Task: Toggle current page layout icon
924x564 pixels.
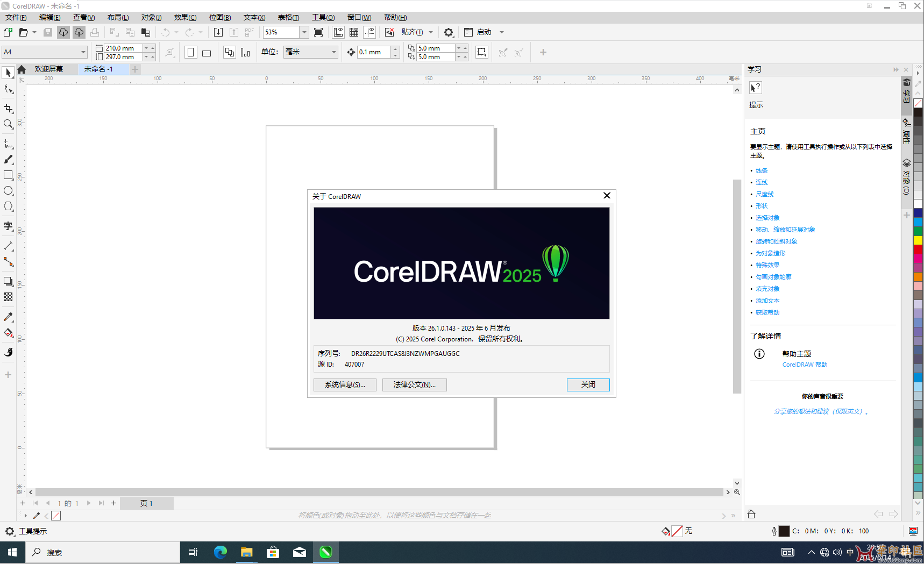Action: [245, 52]
